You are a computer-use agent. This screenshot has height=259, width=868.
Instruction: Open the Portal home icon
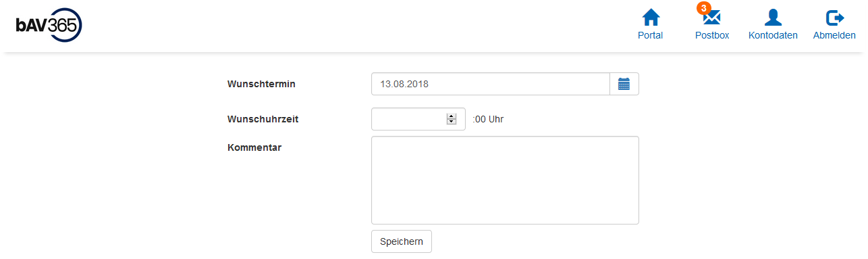click(x=651, y=18)
